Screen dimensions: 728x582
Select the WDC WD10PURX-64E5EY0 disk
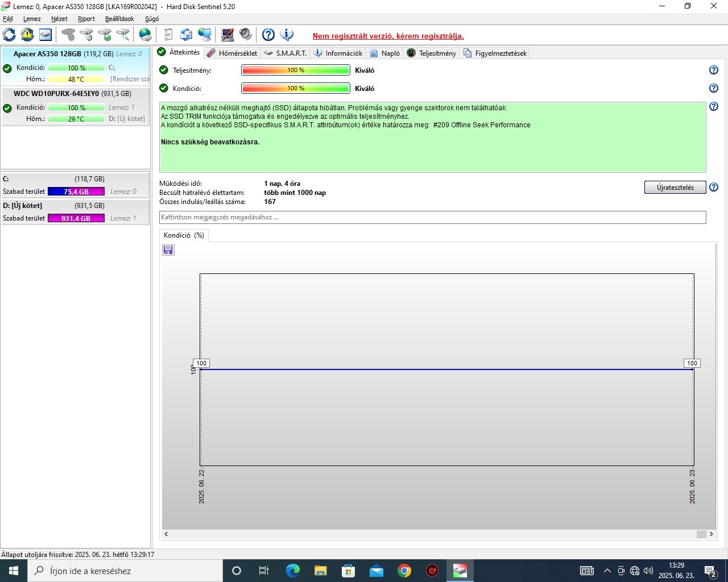76,106
